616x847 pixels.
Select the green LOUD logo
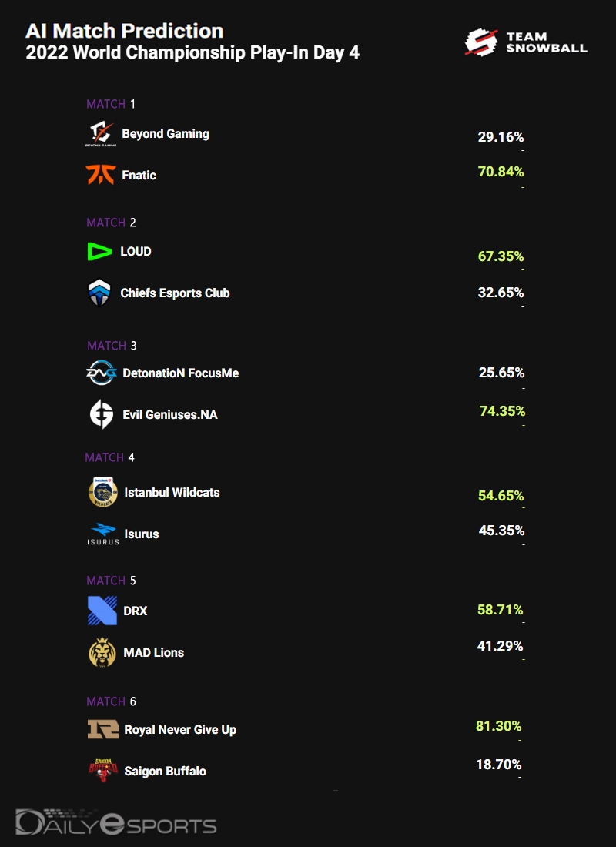pos(100,252)
